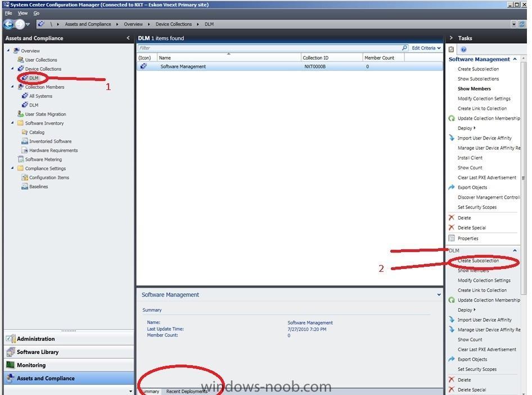Click Modify Collection Settings under DLM tasks
532x395 pixels.
[x=484, y=280]
